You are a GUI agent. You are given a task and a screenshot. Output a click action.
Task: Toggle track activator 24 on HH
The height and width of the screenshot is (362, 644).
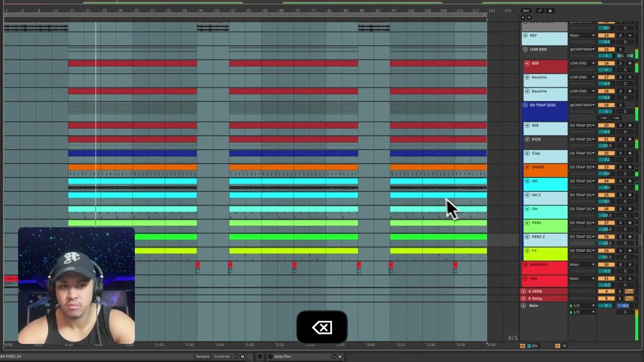tap(607, 181)
